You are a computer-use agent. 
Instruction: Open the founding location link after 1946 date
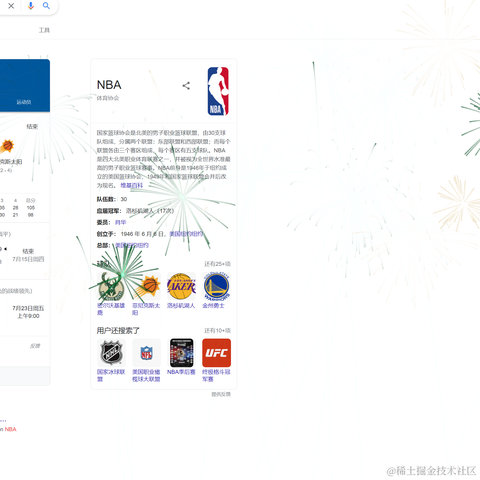tap(186, 234)
